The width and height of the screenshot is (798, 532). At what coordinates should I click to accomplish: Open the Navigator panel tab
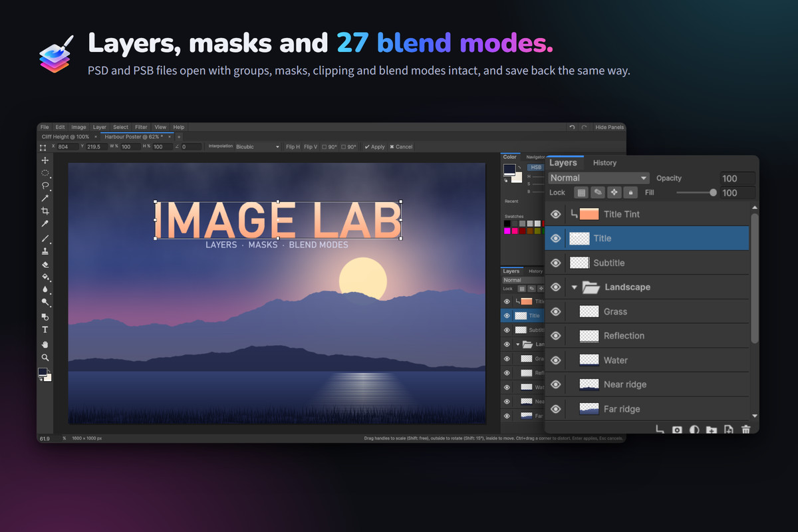click(x=534, y=157)
